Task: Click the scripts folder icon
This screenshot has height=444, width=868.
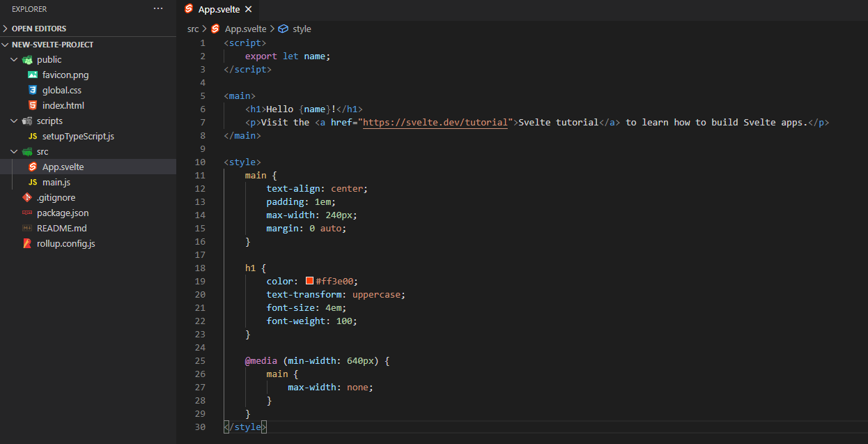Action: point(27,121)
